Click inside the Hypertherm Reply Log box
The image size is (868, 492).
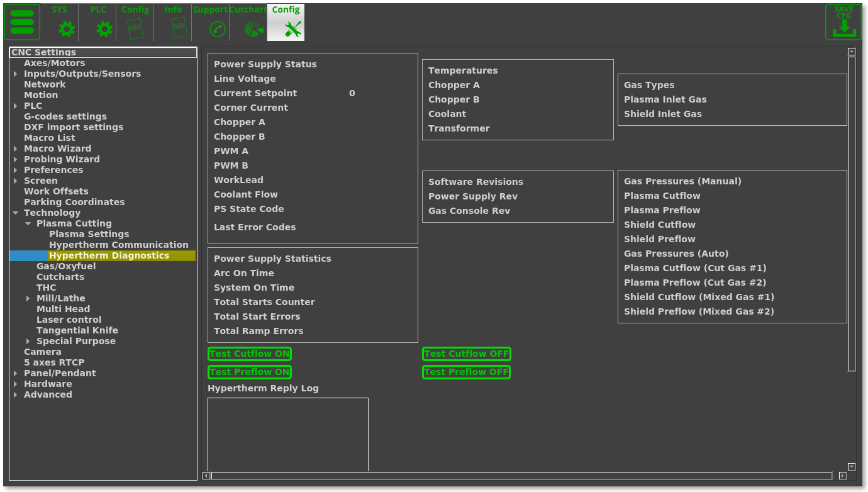pos(287,434)
